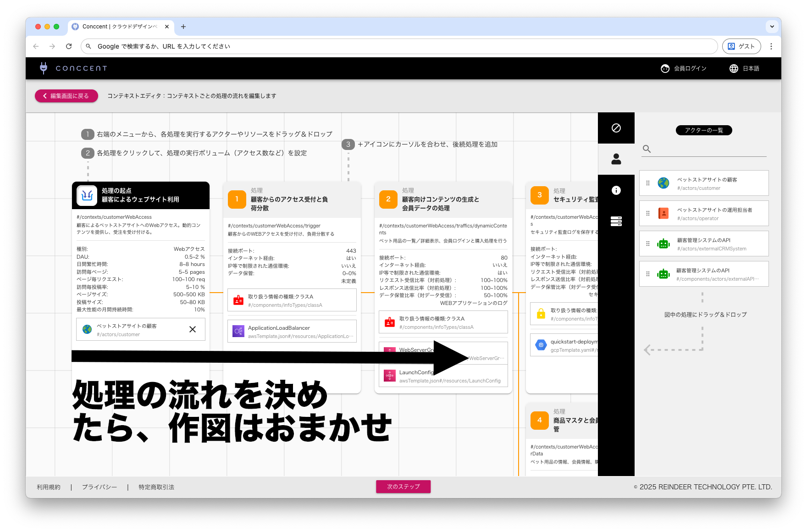Click the LaunchConfig pink icon

pos(390,376)
